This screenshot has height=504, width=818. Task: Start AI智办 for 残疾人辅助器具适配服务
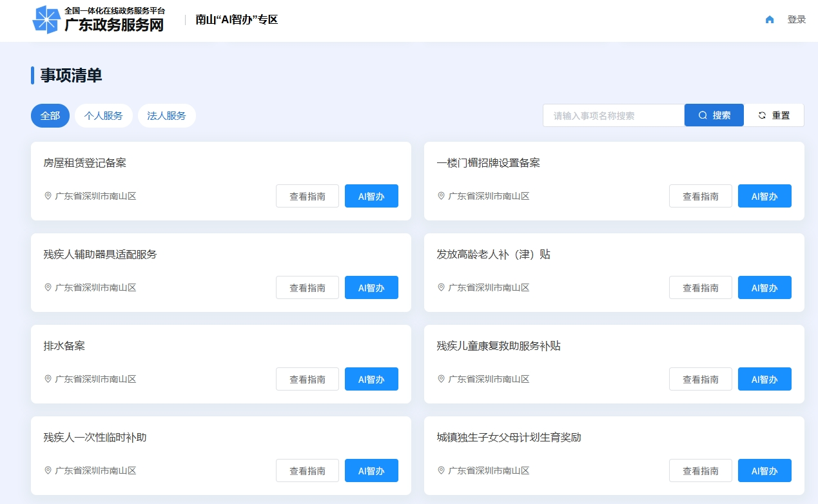click(371, 288)
